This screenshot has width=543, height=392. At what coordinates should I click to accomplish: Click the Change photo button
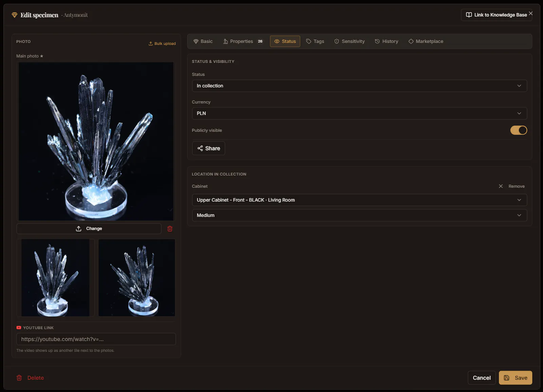coord(89,229)
